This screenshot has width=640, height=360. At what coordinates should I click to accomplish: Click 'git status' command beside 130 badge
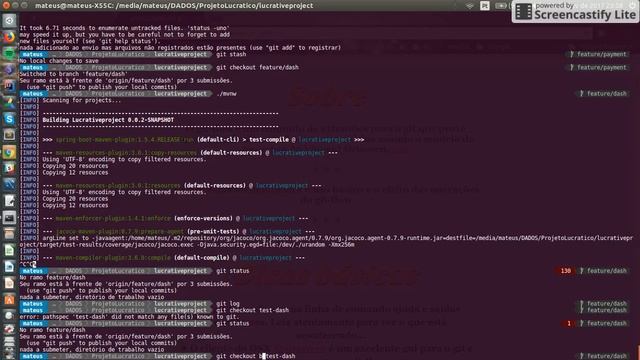tap(233, 271)
